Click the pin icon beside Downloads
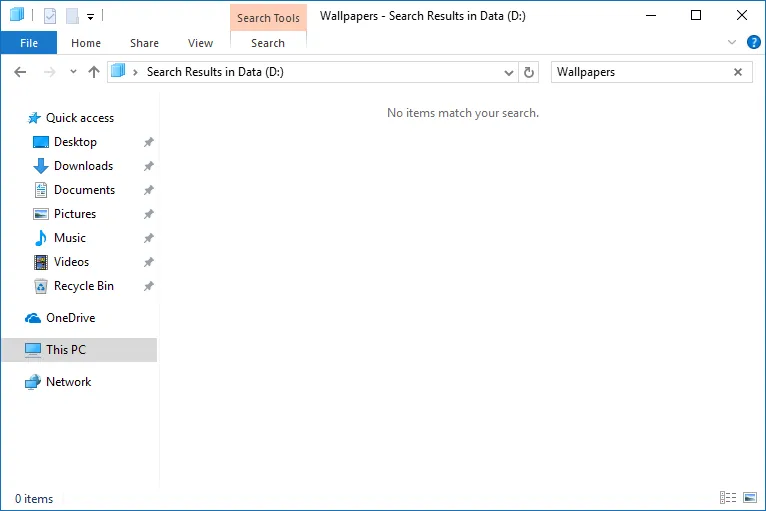This screenshot has height=511, width=766. [x=149, y=166]
